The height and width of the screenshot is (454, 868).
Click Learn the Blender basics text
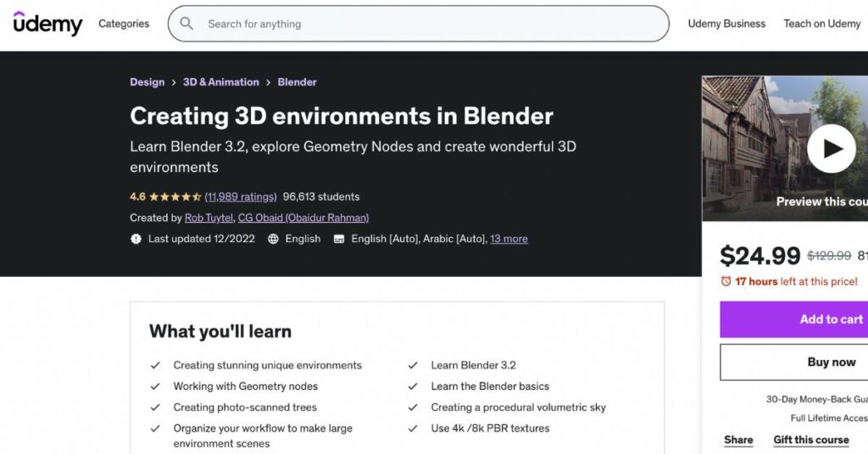490,386
